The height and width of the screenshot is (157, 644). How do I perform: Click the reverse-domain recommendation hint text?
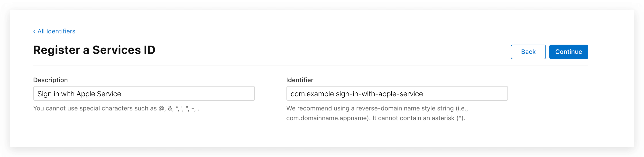(377, 108)
